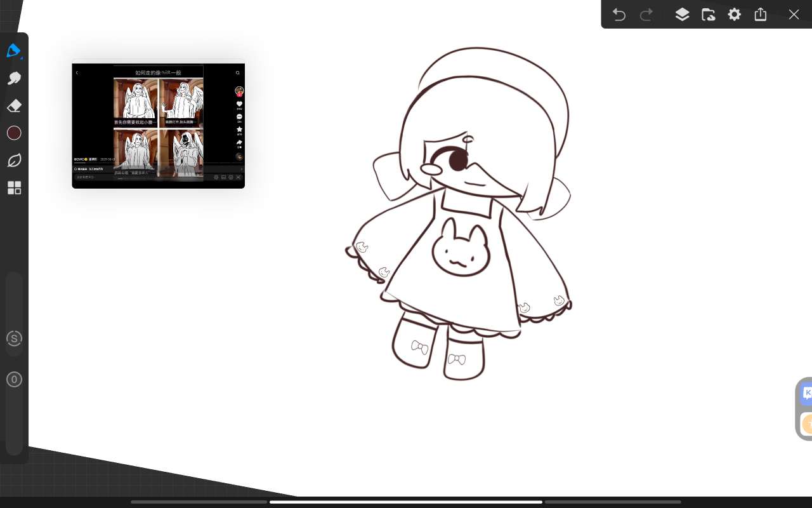Image resolution: width=812 pixels, height=508 pixels.
Task: Open the leaf-shaped tool in sidebar
Action: pos(14,161)
